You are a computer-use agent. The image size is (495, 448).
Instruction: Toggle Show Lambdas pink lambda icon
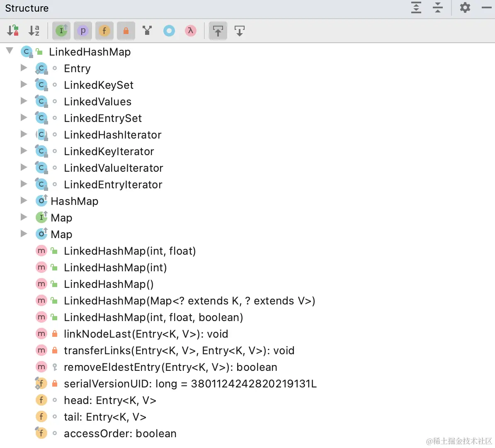click(190, 31)
